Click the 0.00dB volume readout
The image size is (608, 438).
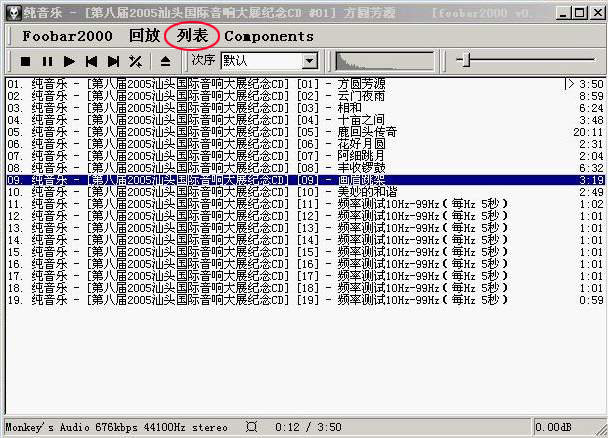tap(553, 427)
